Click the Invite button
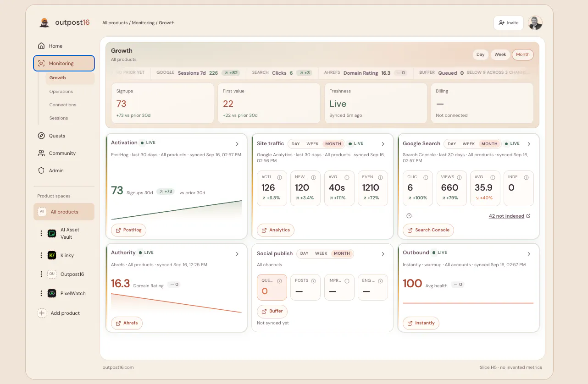588x384 pixels. click(x=509, y=23)
